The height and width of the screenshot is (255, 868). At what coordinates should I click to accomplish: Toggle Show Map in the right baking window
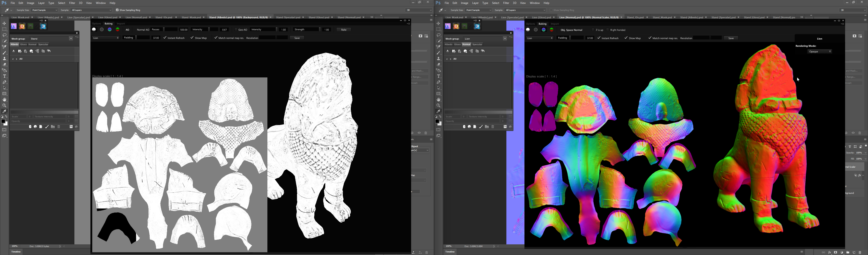[626, 38]
